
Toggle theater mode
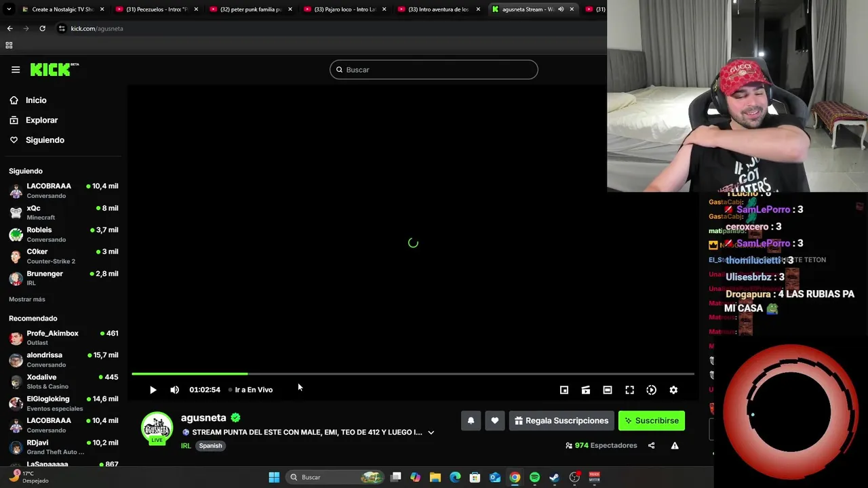point(608,390)
